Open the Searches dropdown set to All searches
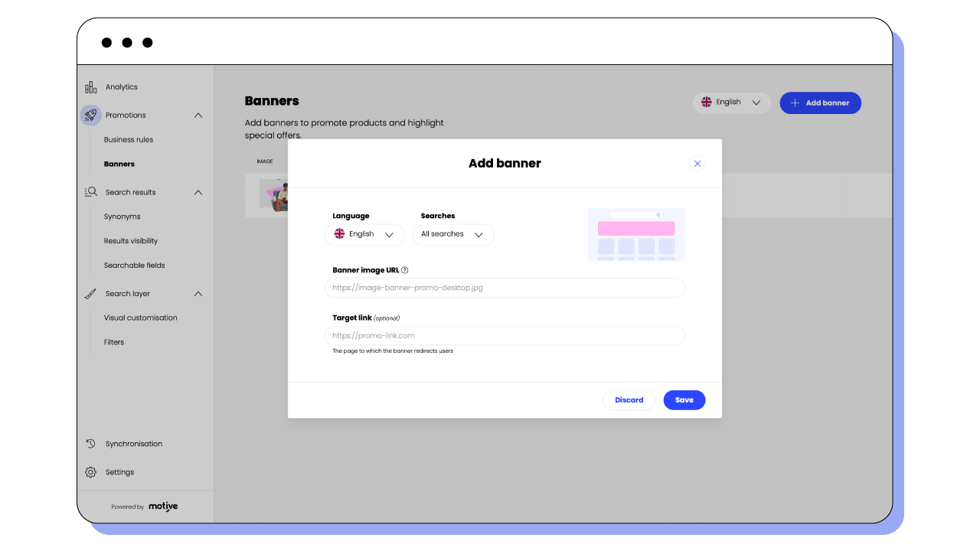 tap(453, 234)
